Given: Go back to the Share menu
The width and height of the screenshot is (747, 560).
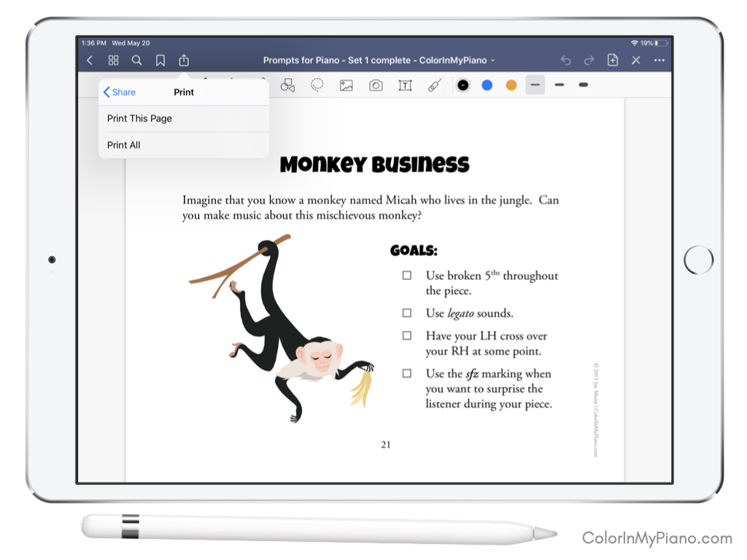Looking at the screenshot, I should [119, 93].
